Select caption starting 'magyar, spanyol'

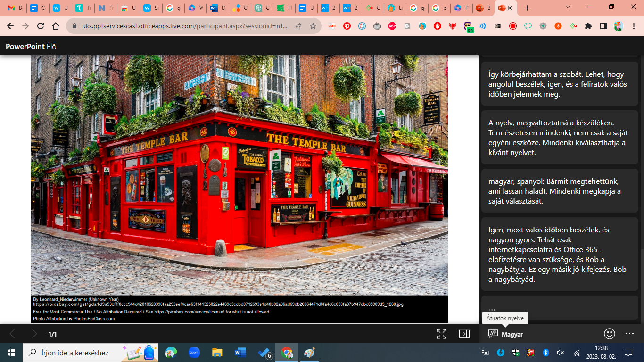click(560, 191)
